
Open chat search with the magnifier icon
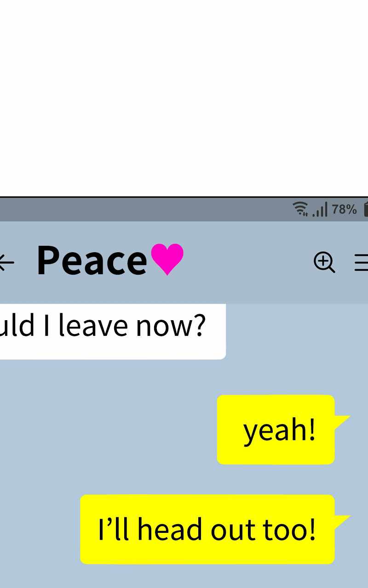pyautogui.click(x=324, y=262)
